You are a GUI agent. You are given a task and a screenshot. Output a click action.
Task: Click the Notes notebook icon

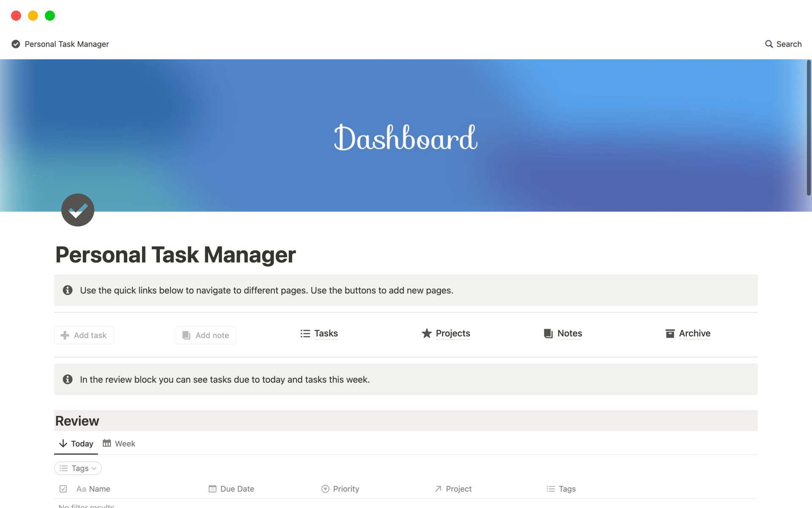[548, 333]
